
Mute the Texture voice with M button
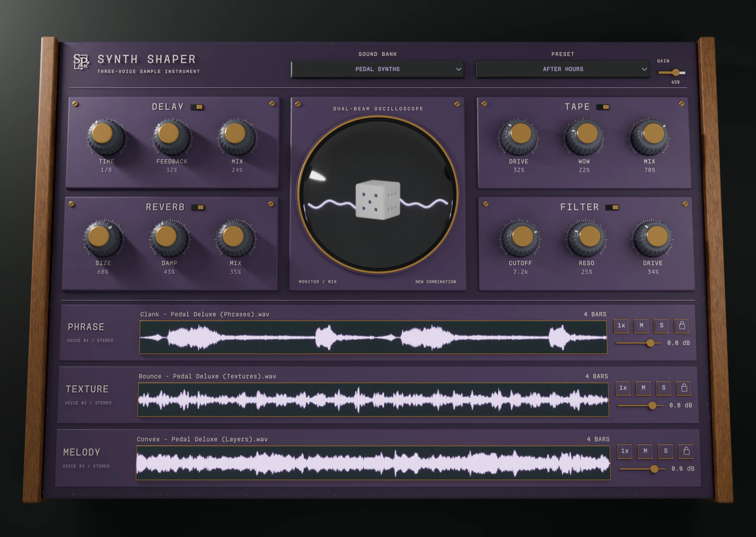tap(643, 388)
